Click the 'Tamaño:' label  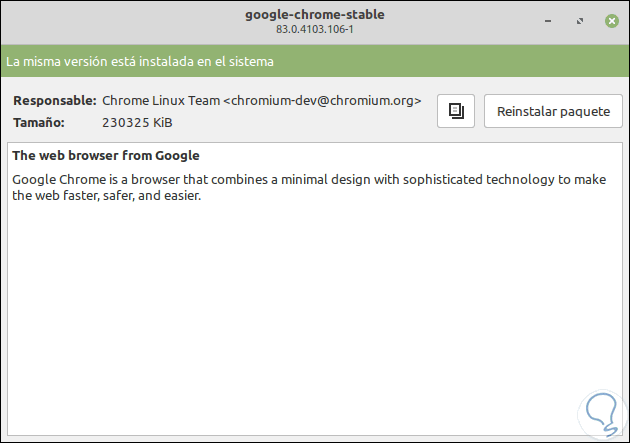coord(40,122)
